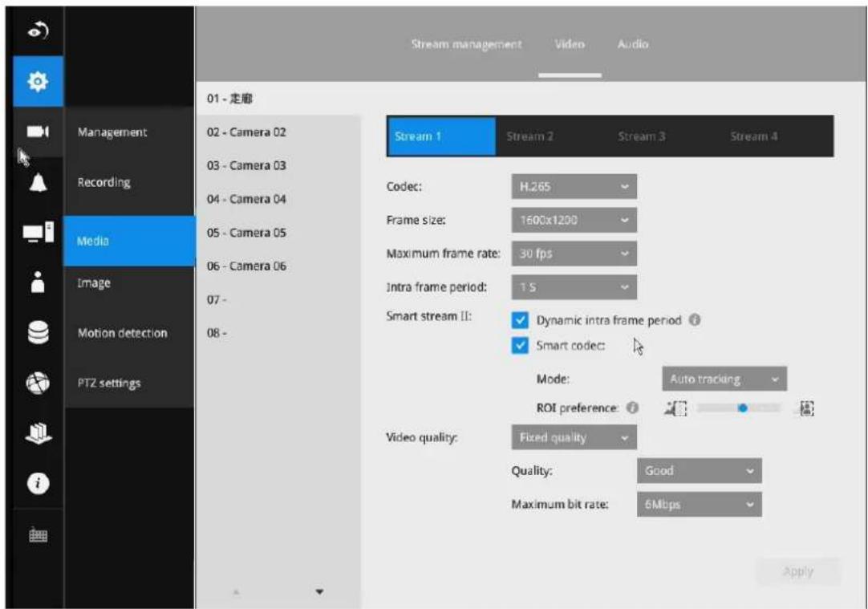Toggle the Smart codec checkbox
This screenshot has height=609, width=868.
(x=520, y=346)
